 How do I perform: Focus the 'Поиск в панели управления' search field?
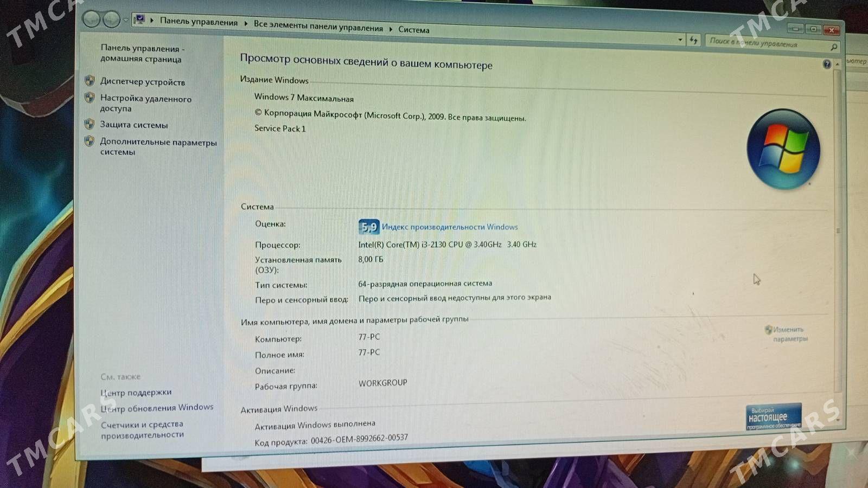(765, 43)
